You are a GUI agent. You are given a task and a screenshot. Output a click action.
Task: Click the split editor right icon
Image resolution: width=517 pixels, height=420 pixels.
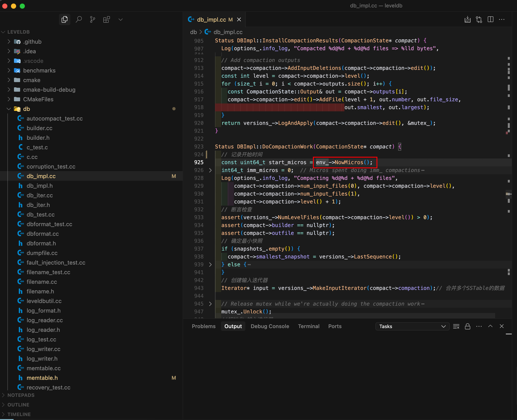[490, 19]
